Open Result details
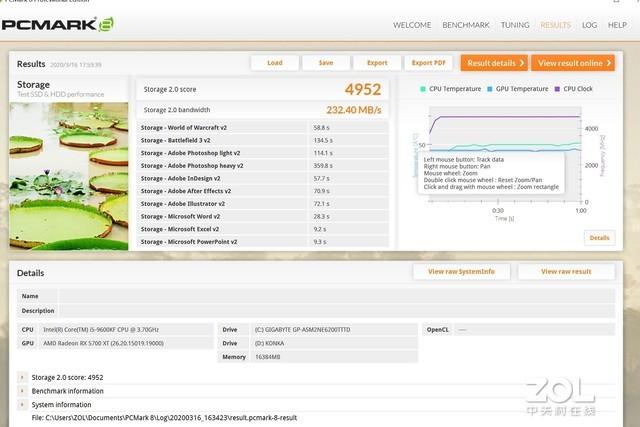Image resolution: width=640 pixels, height=427 pixels. (494, 63)
